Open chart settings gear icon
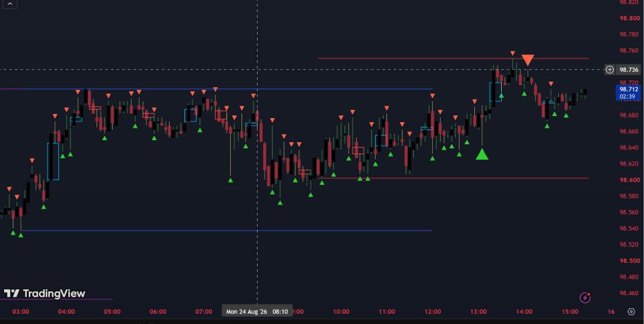The height and width of the screenshot is (324, 644). (632, 312)
